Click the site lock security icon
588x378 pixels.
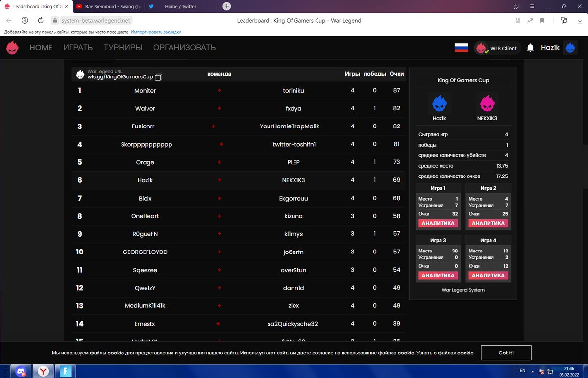(55, 21)
